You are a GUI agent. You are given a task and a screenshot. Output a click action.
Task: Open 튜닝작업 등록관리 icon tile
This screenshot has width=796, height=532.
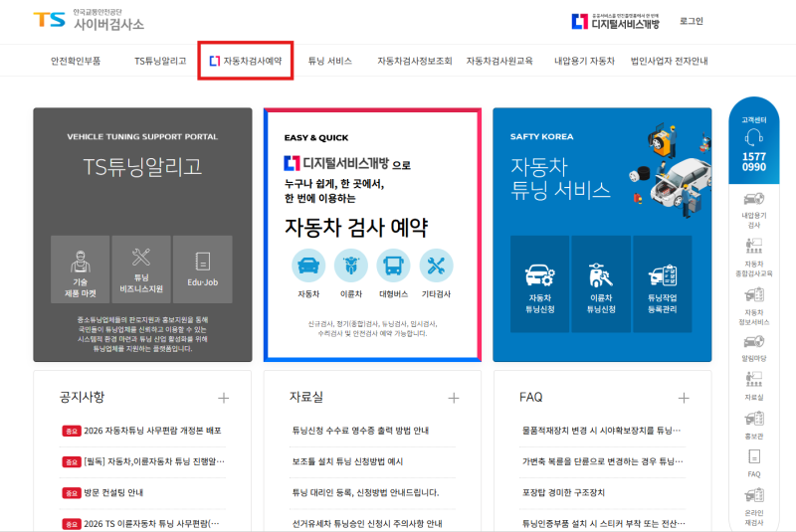663,284
